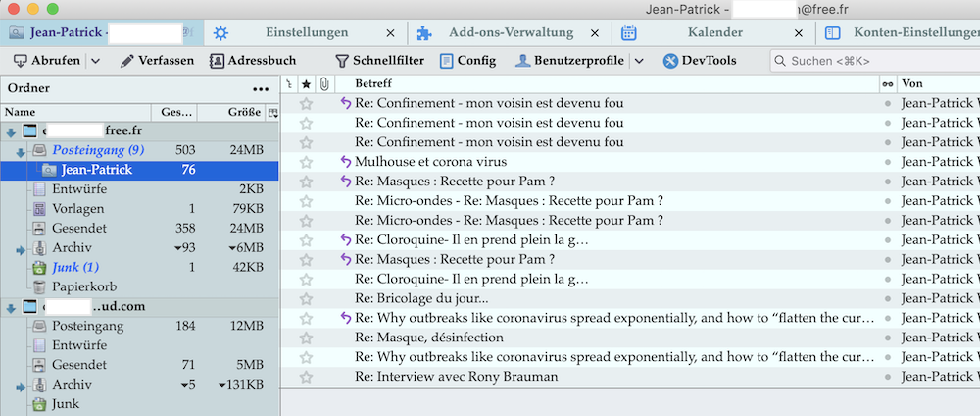Image resolution: width=980 pixels, height=416 pixels.
Task: Open the Config toolbar button
Action: (467, 61)
